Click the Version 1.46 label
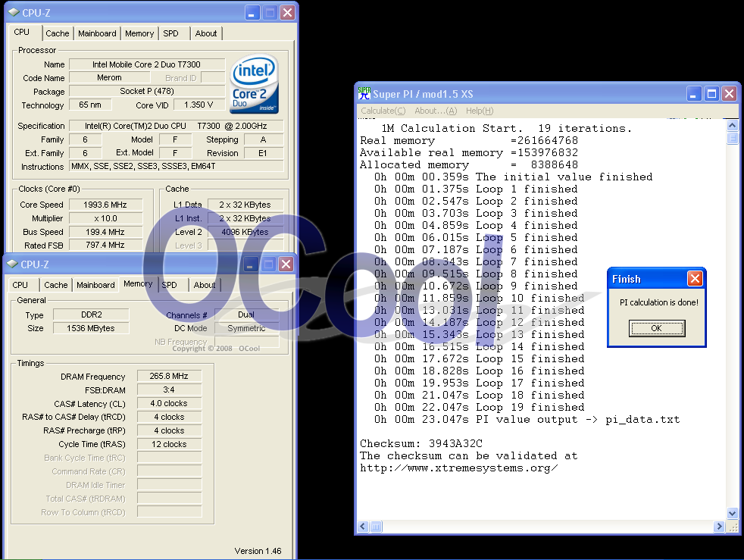This screenshot has height=560, width=744. pyautogui.click(x=258, y=551)
